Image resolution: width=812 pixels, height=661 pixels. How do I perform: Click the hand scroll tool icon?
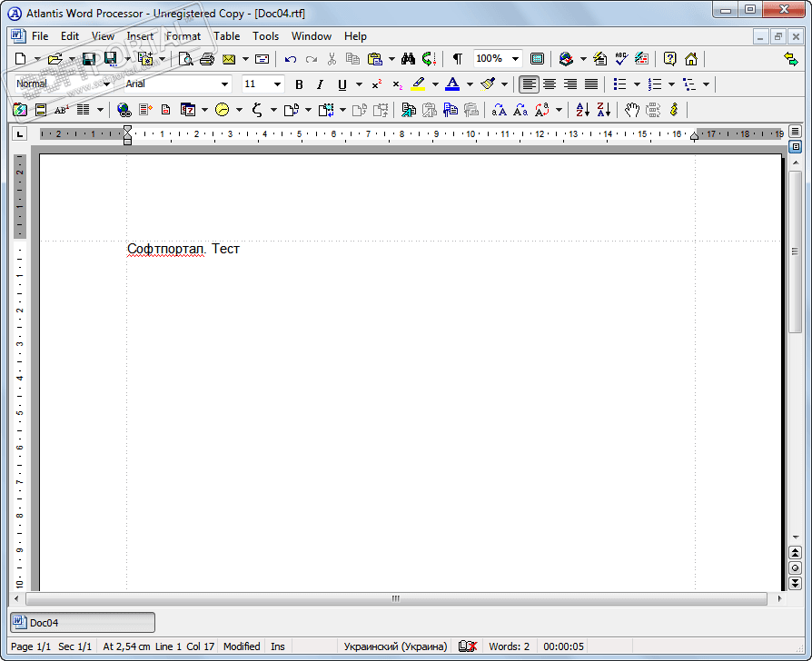[x=632, y=110]
